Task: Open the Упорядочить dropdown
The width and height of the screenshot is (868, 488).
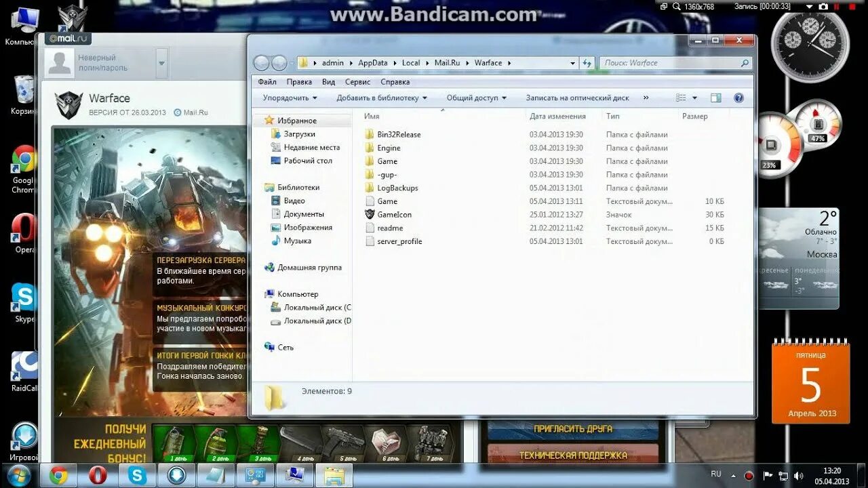Action: (290, 98)
